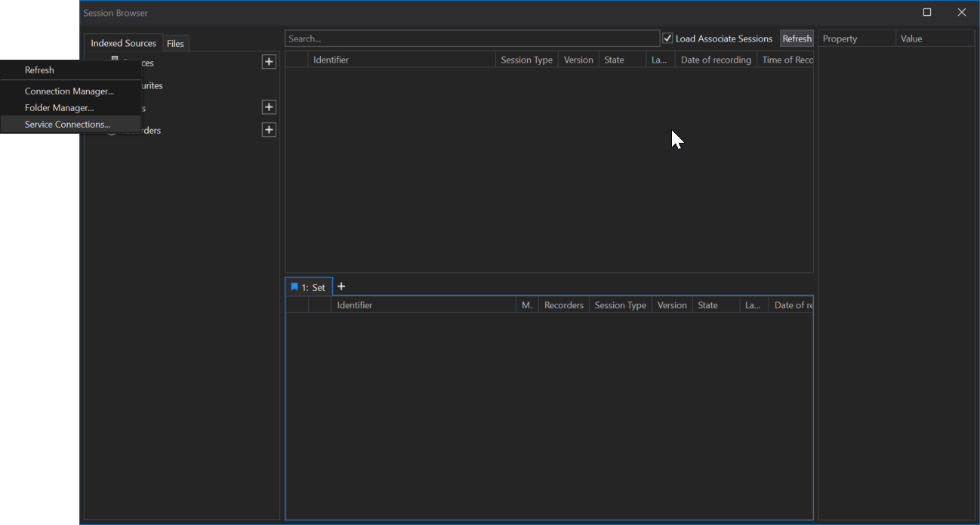
Task: Switch to the Files tab
Action: (175, 43)
